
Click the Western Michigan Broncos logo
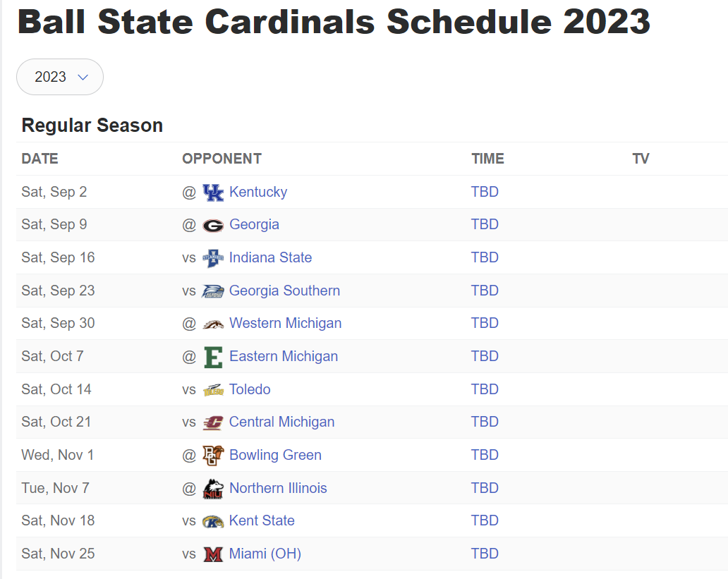(x=213, y=324)
